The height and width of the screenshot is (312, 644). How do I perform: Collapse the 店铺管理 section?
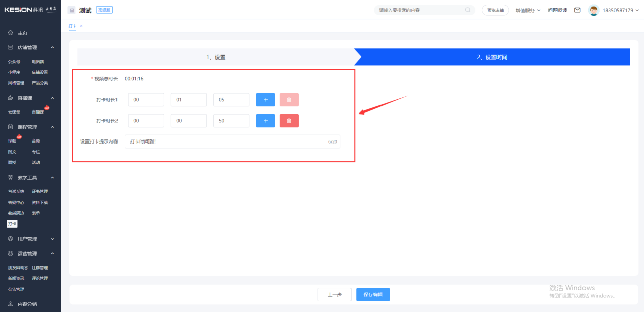coord(52,48)
